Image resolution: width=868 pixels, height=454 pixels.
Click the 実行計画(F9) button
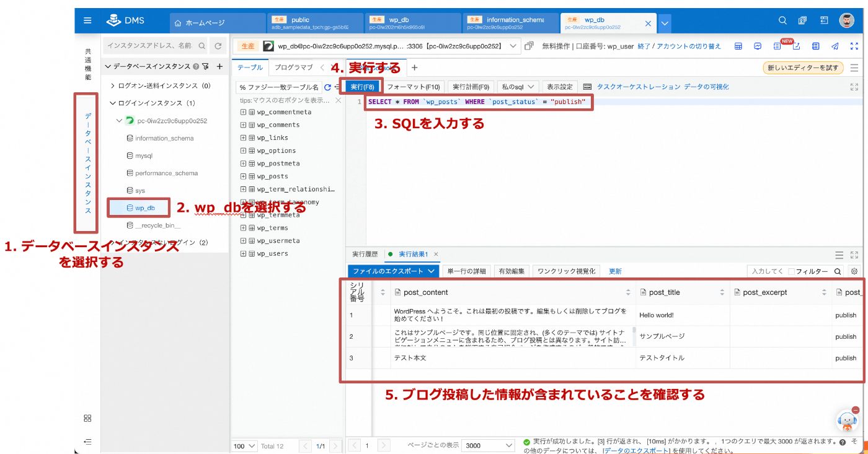coord(471,87)
